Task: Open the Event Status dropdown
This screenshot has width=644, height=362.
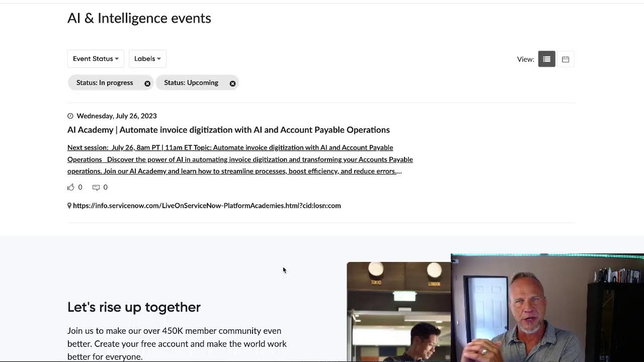Action: coord(96,59)
